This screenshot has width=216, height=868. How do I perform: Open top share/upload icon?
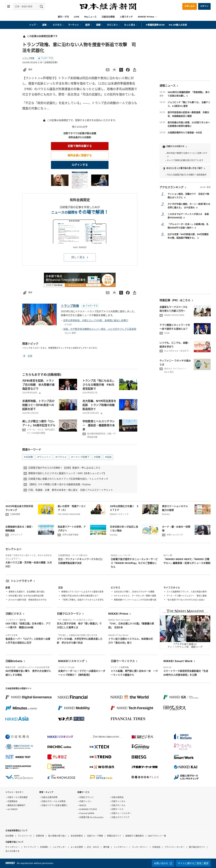[134, 70]
